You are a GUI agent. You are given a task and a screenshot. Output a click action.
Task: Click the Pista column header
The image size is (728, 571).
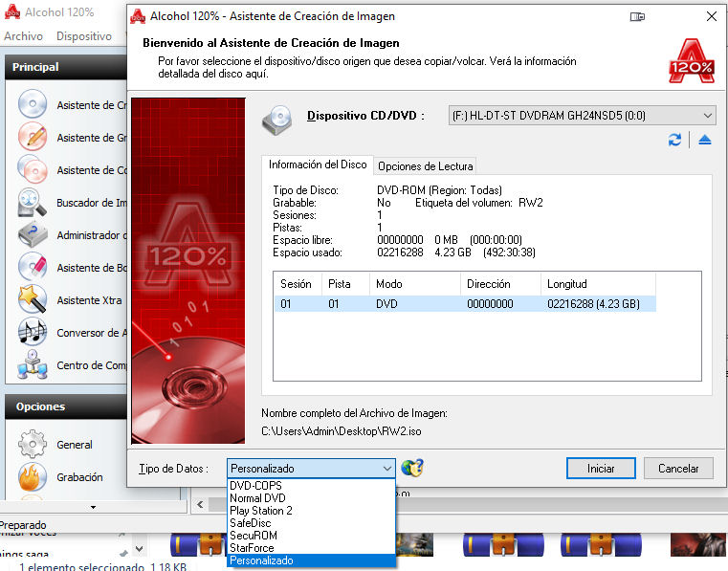tap(346, 284)
